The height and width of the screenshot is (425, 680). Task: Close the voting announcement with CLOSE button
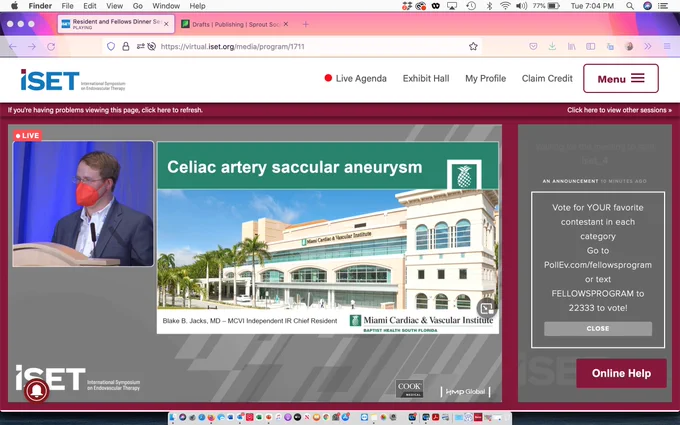pos(598,329)
